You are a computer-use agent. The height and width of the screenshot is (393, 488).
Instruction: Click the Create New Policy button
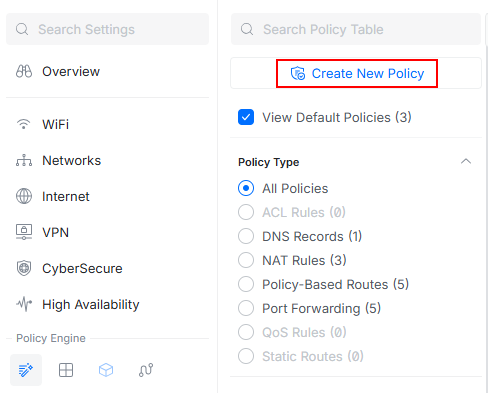[x=357, y=73]
